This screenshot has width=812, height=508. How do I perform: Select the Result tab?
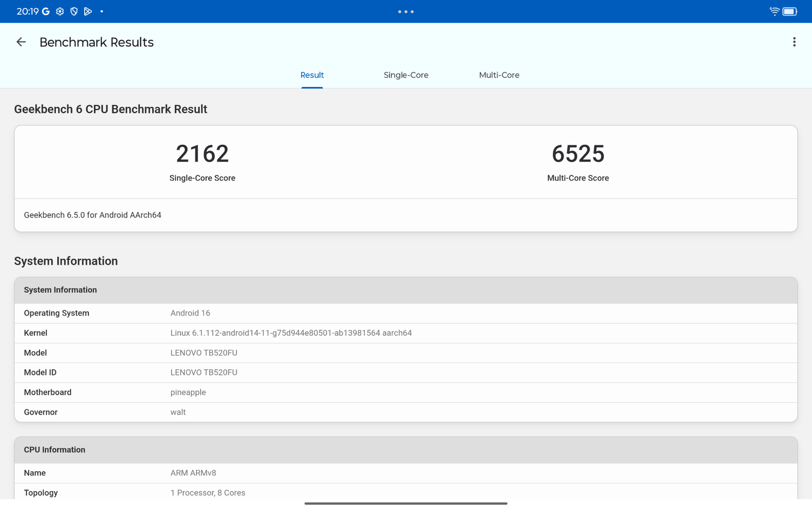pyautogui.click(x=312, y=75)
